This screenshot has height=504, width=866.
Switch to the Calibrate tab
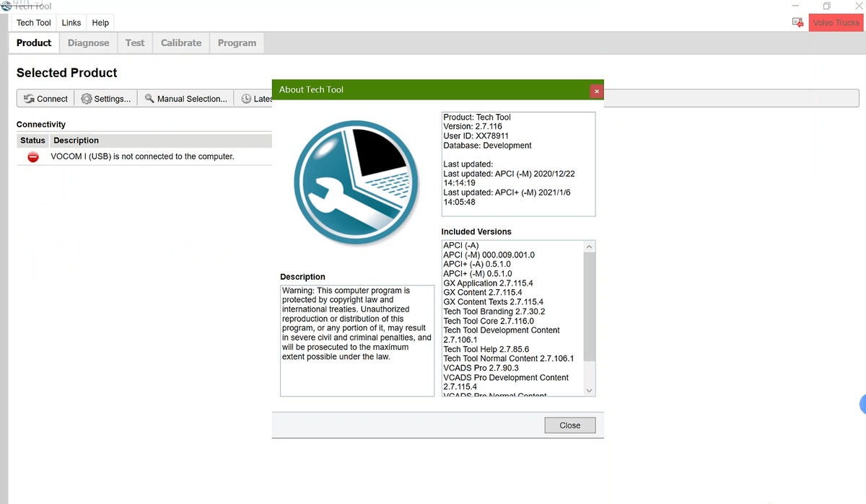[x=181, y=43]
